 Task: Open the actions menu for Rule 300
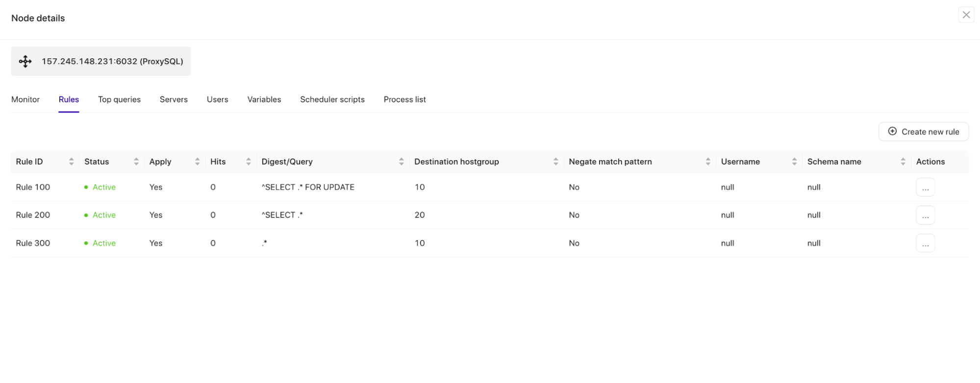click(925, 243)
